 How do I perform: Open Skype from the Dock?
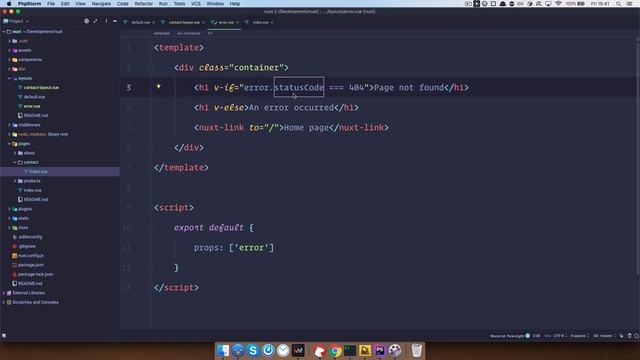point(253,350)
